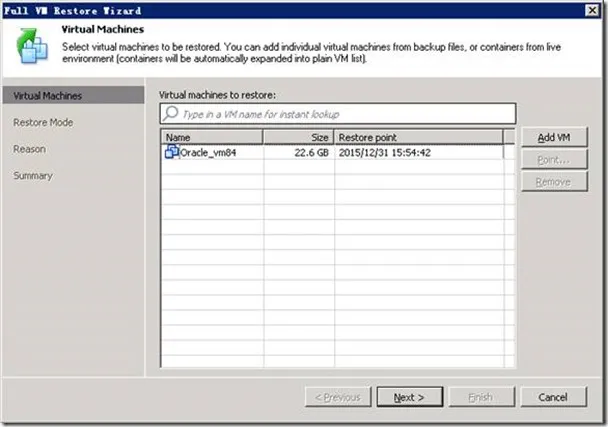Screen dimensions: 608x427
Task: Click the 22.6 GB size cell
Action: pyautogui.click(x=311, y=152)
